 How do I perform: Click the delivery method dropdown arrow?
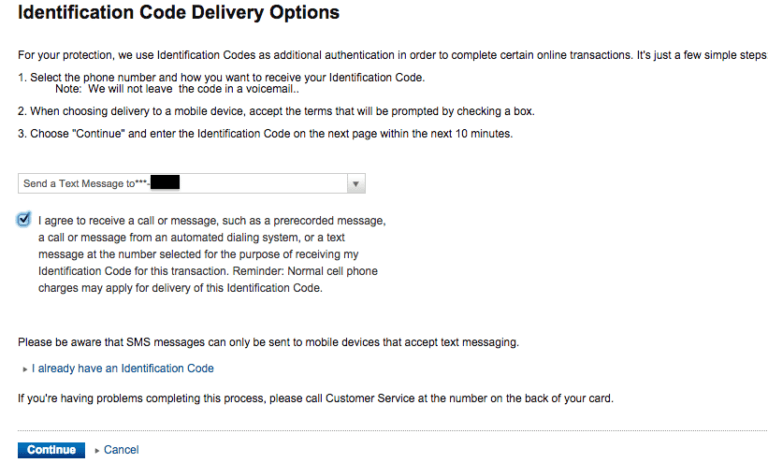[356, 184]
